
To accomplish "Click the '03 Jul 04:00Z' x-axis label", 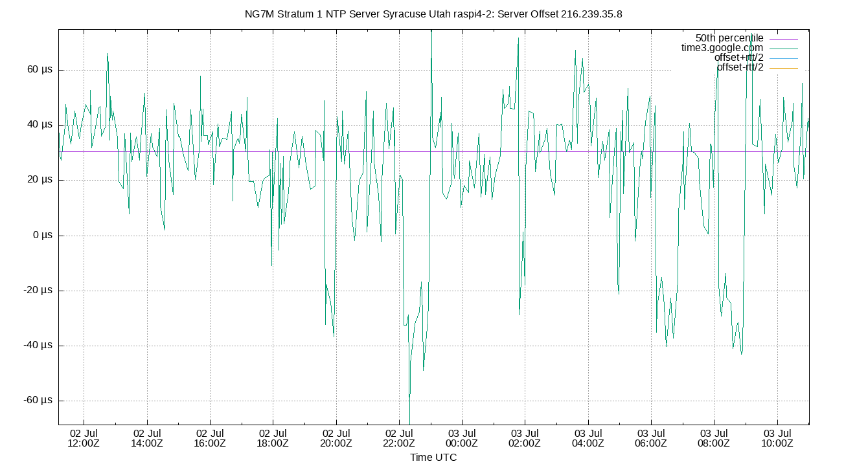I will (x=588, y=438).
